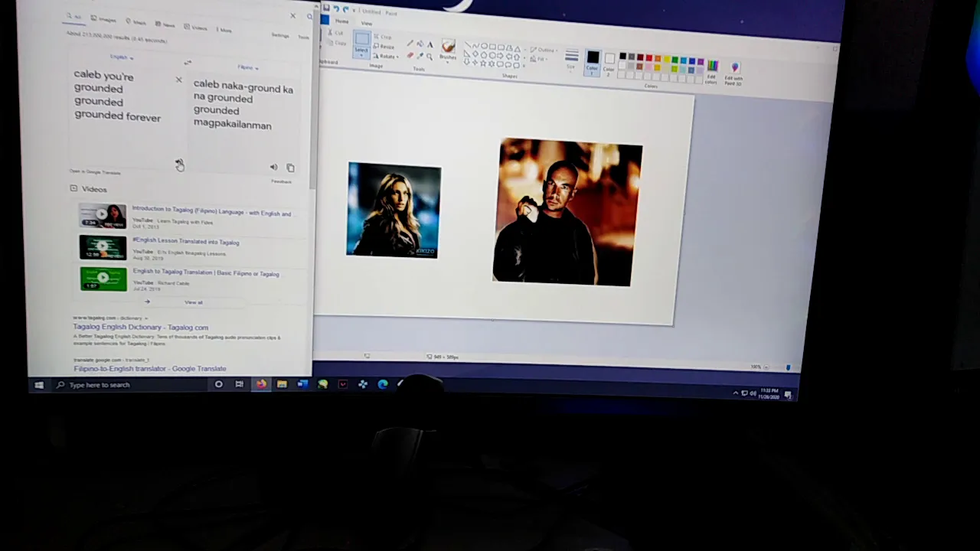Switch to the View ribbon tab in Paint
The height and width of the screenshot is (551, 980).
coord(367,23)
